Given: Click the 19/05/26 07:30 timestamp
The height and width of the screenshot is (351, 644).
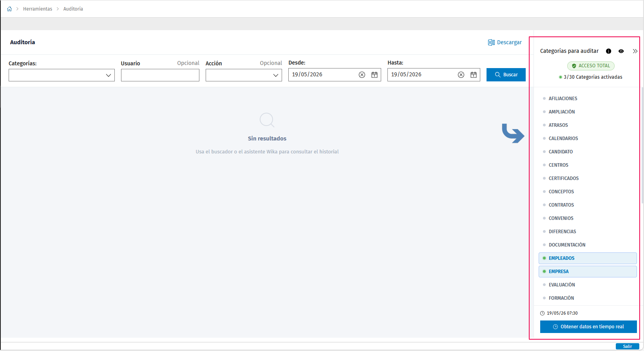Looking at the screenshot, I should click(562, 313).
